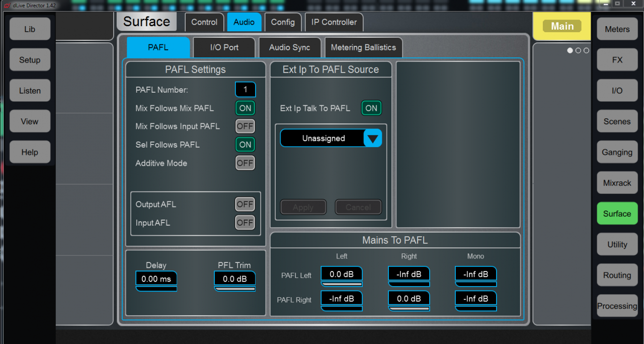The height and width of the screenshot is (344, 644).
Task: Click the Mains To PAFL heading
Action: pyautogui.click(x=395, y=240)
